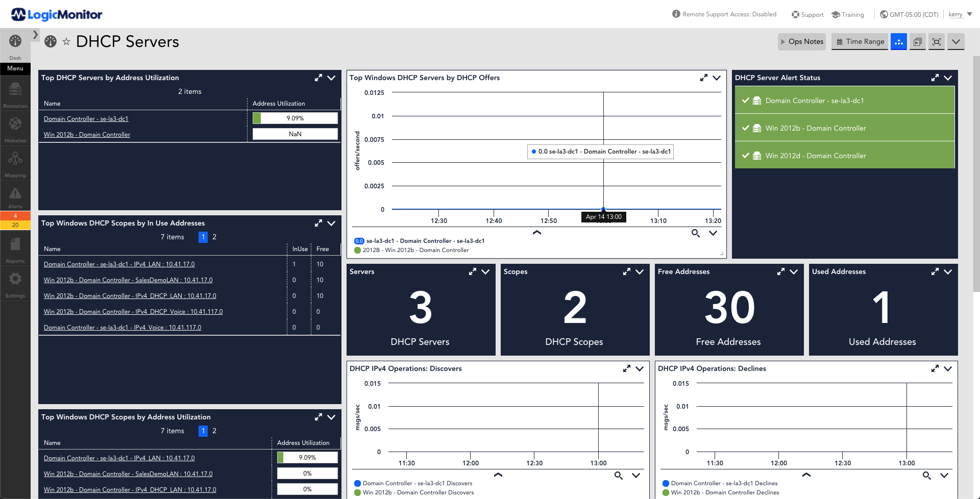Maximize the Scopes big number widget
This screenshot has height=499, width=980.
click(627, 271)
